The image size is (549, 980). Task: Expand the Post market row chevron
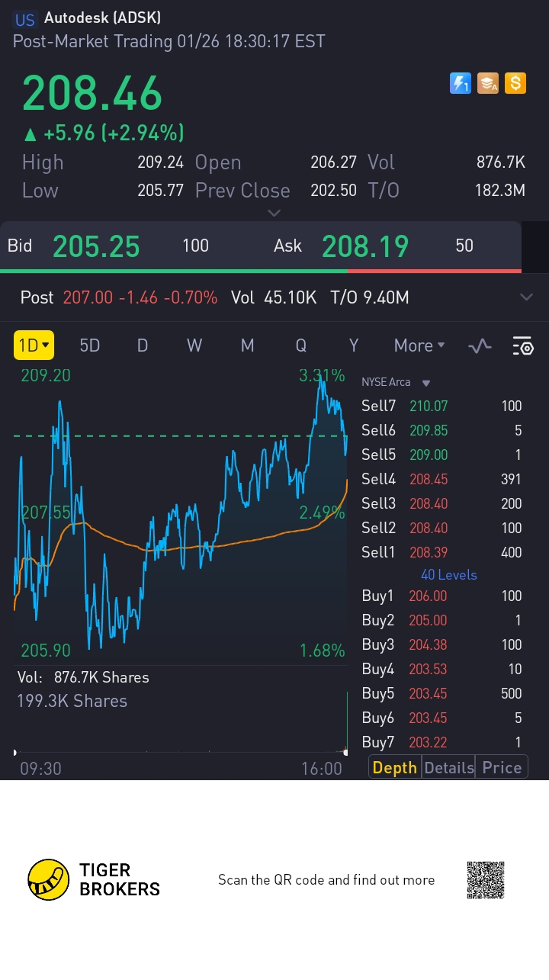526,297
